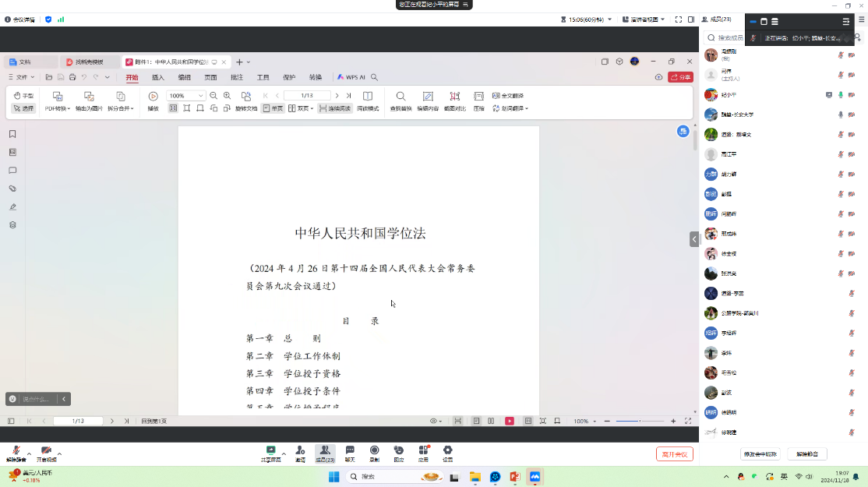This screenshot has height=487, width=868.
Task: Turn on video camera in meeting
Action: tap(46, 451)
